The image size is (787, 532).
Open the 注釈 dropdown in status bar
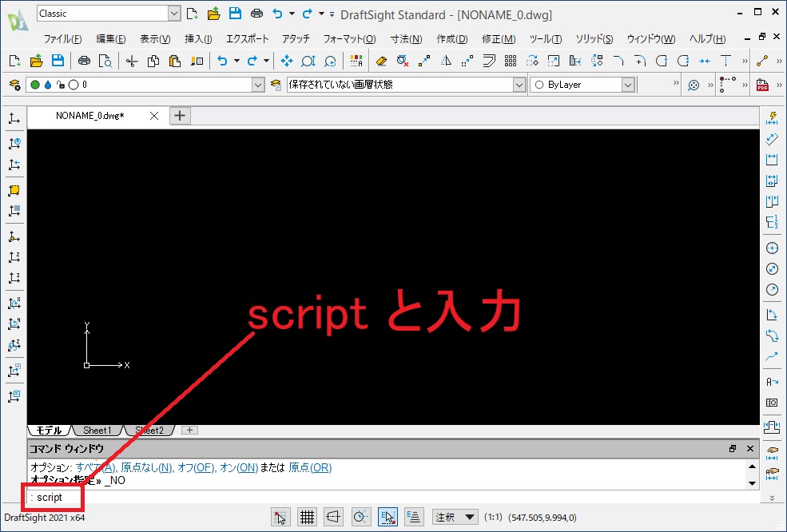click(x=455, y=517)
